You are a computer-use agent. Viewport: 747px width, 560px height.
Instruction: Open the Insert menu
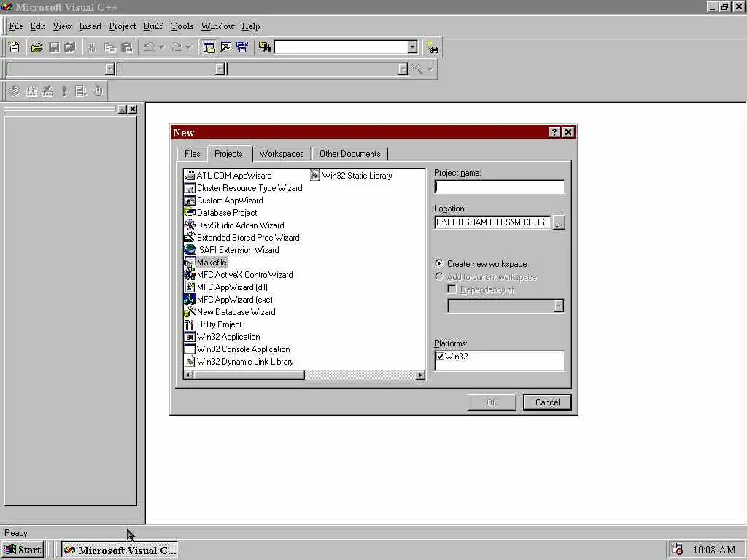click(x=90, y=26)
